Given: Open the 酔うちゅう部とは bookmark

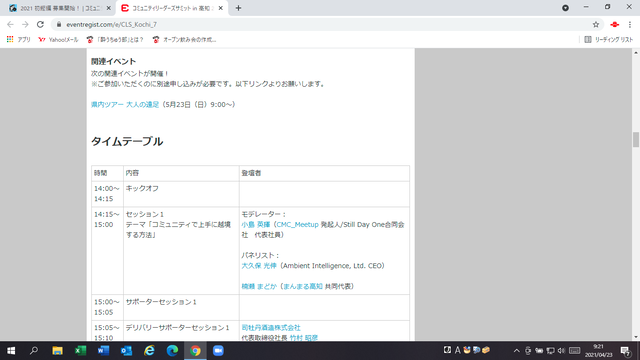Looking at the screenshot, I should click(115, 40).
